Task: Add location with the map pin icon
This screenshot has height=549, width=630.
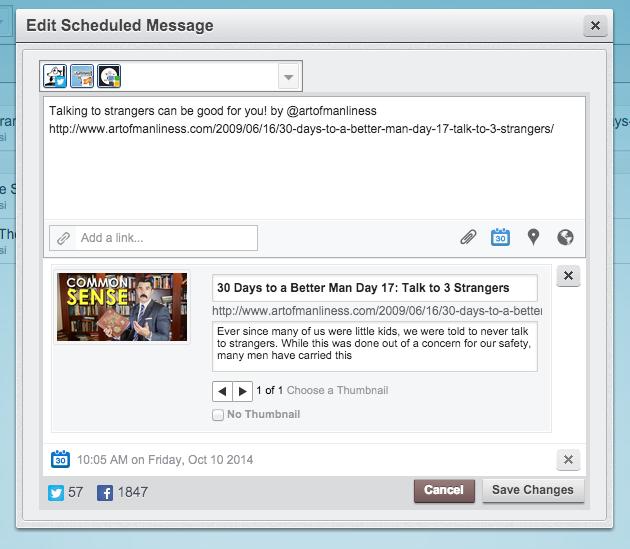Action: (x=533, y=237)
